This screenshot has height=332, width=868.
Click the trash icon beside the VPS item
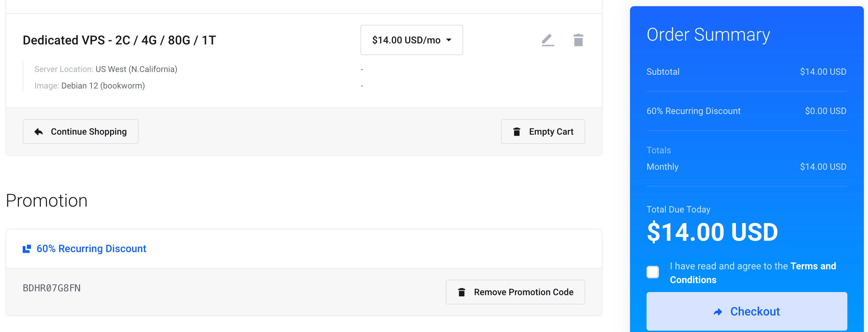pos(578,40)
